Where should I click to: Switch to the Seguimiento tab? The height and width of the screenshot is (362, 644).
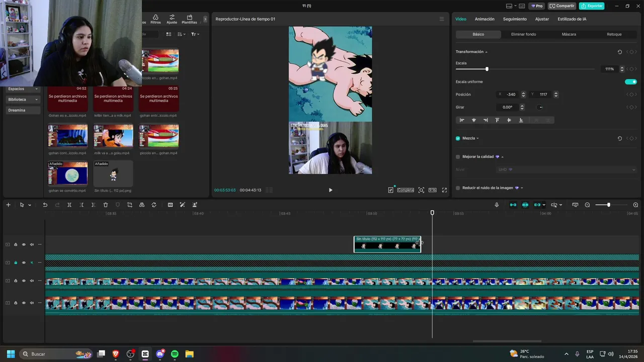coord(515,19)
